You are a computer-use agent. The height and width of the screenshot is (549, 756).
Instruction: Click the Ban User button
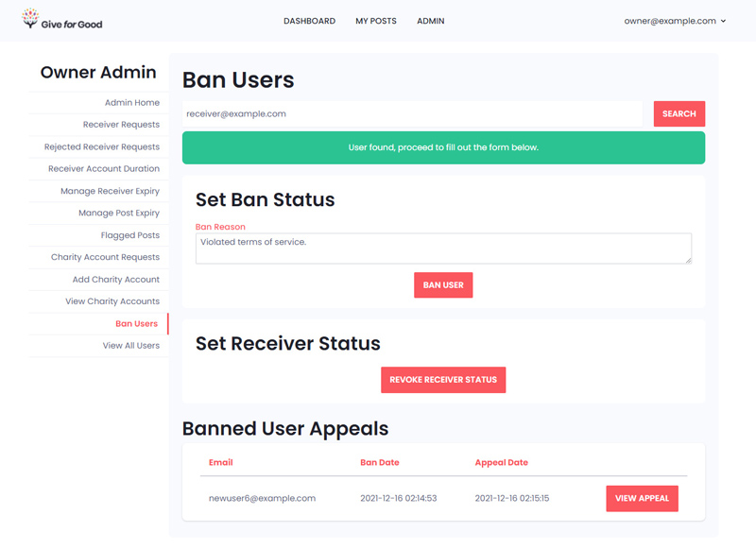pos(443,284)
